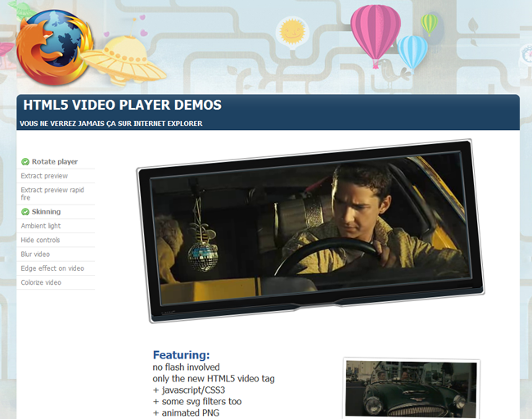
Task: Open the Edge effect on video demo
Action: click(x=52, y=268)
